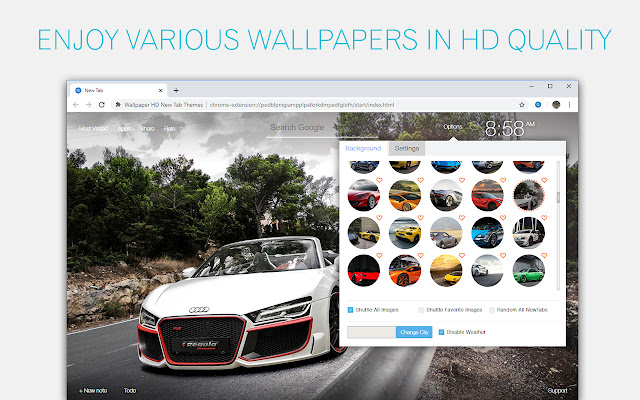Enable Random All NewTabs checkbox
Screen dimensions: 640x400
[492, 310]
